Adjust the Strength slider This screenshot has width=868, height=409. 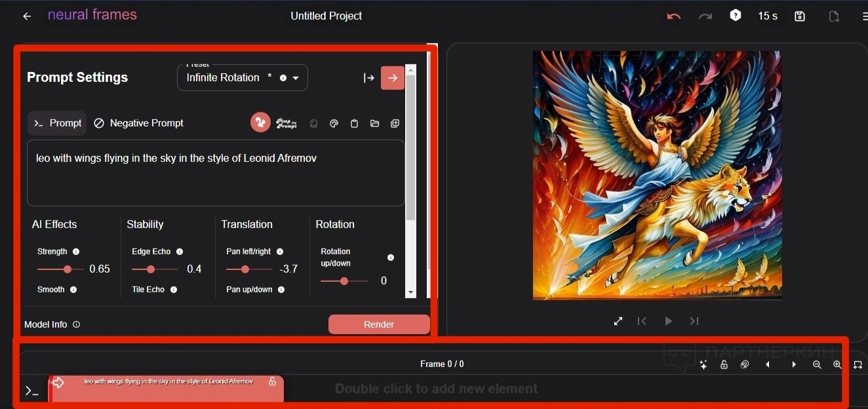(x=60, y=269)
